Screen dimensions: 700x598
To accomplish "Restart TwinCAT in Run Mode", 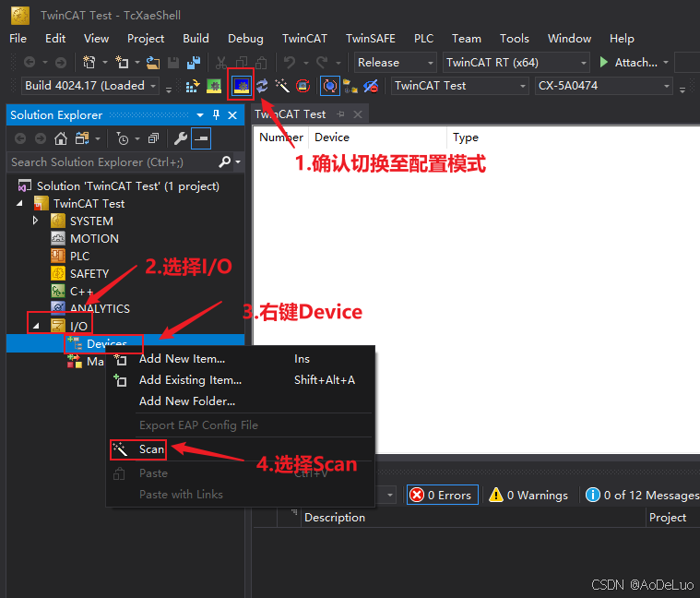I will click(x=214, y=86).
